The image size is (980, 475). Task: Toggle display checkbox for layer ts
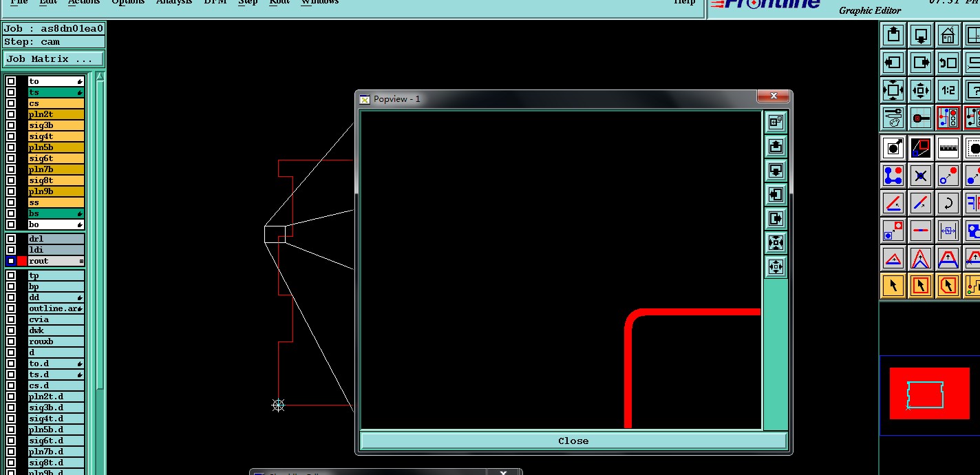[11, 92]
